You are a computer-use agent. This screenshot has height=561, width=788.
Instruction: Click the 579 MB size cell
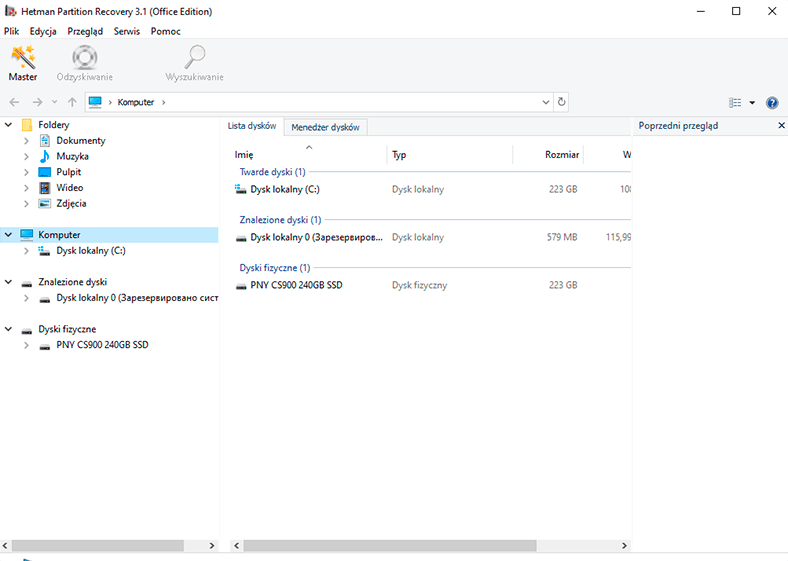pyautogui.click(x=562, y=237)
